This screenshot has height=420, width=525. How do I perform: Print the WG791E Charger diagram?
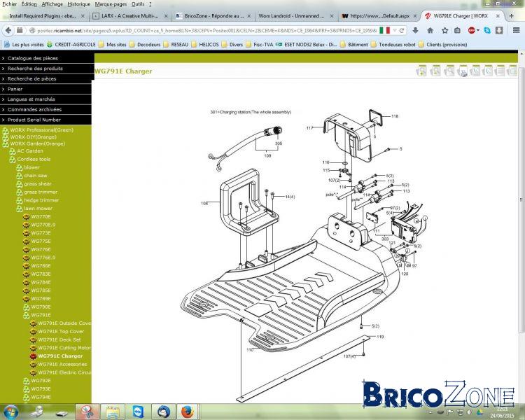[463, 71]
